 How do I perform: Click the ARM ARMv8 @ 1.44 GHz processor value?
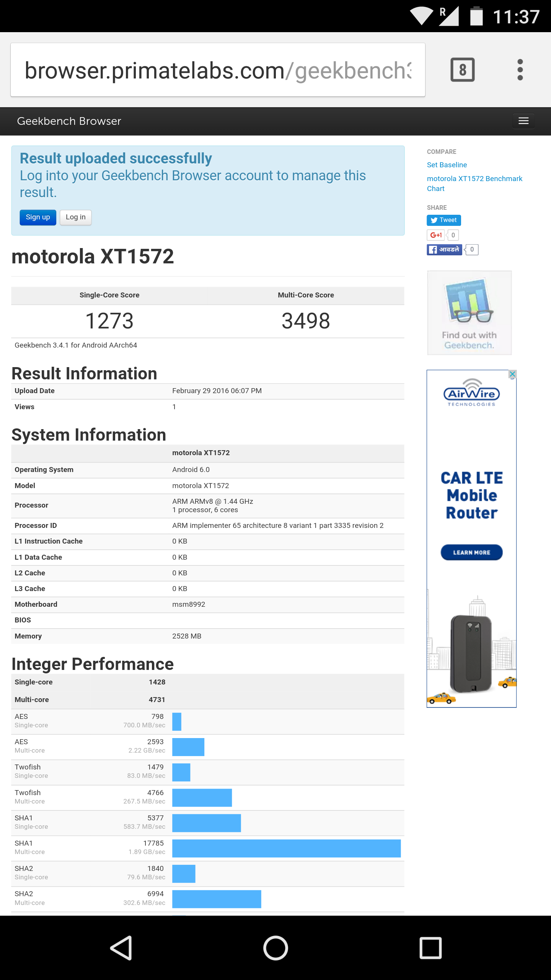pos(213,501)
